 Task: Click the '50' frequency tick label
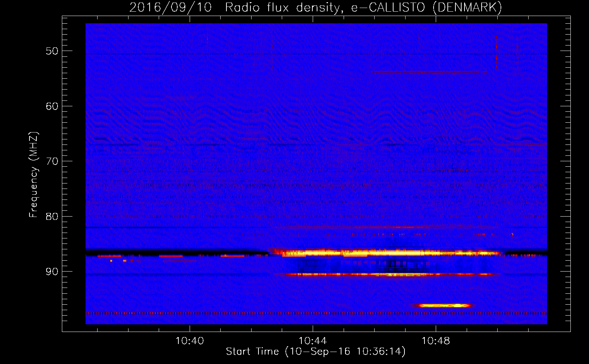(52, 51)
